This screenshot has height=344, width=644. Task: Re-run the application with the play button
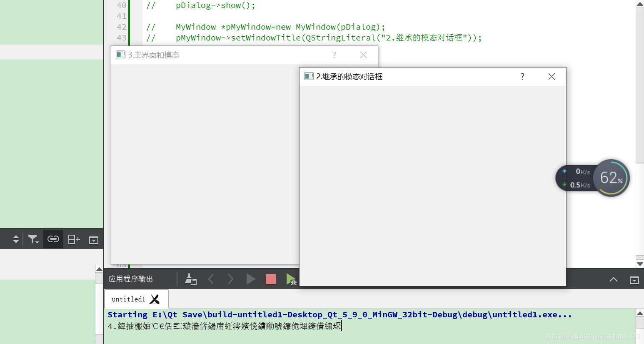click(x=251, y=279)
